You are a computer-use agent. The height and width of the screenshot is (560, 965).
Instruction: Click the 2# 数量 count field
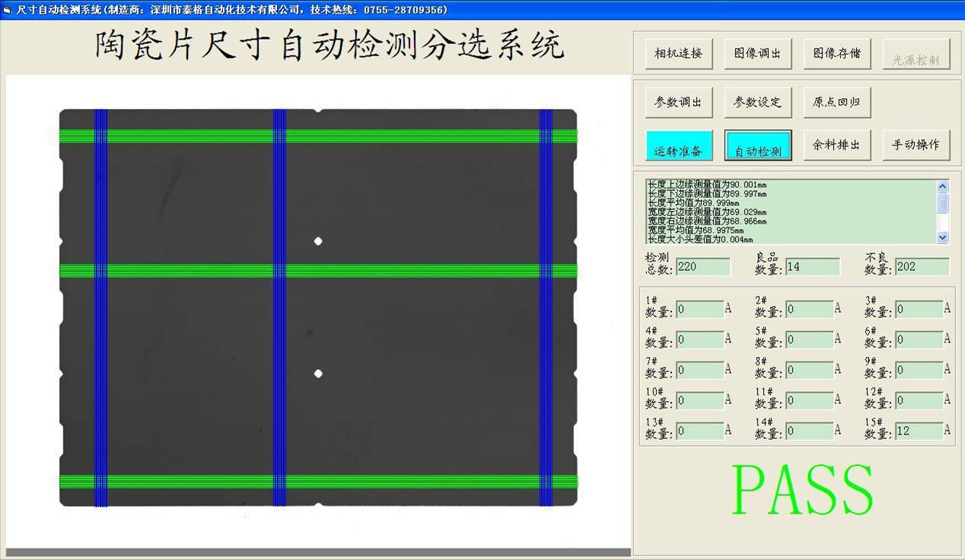809,310
